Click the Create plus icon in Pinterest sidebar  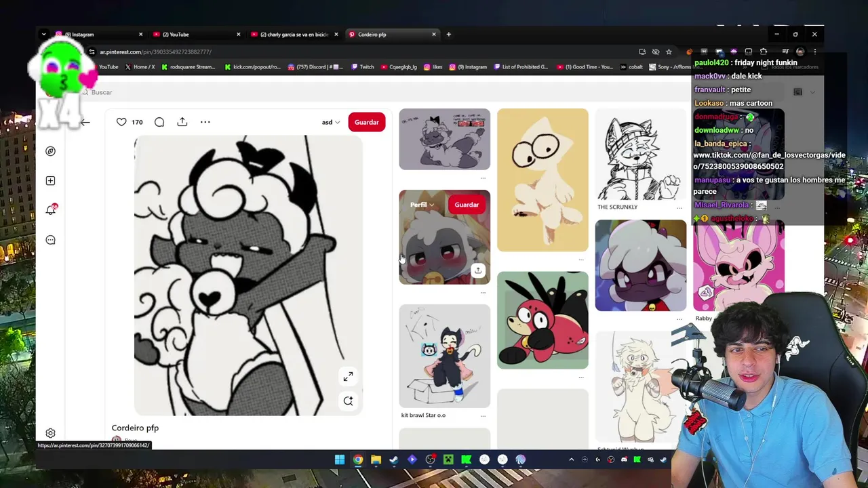point(50,181)
